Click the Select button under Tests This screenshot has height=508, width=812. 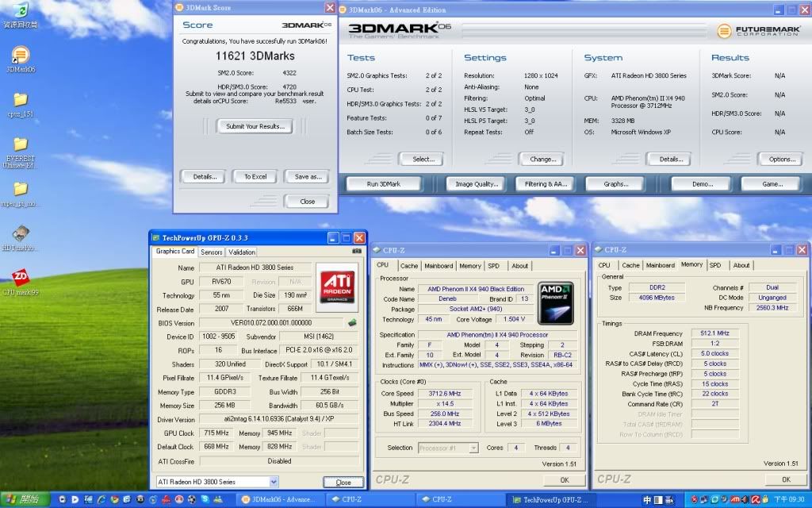[x=423, y=159]
